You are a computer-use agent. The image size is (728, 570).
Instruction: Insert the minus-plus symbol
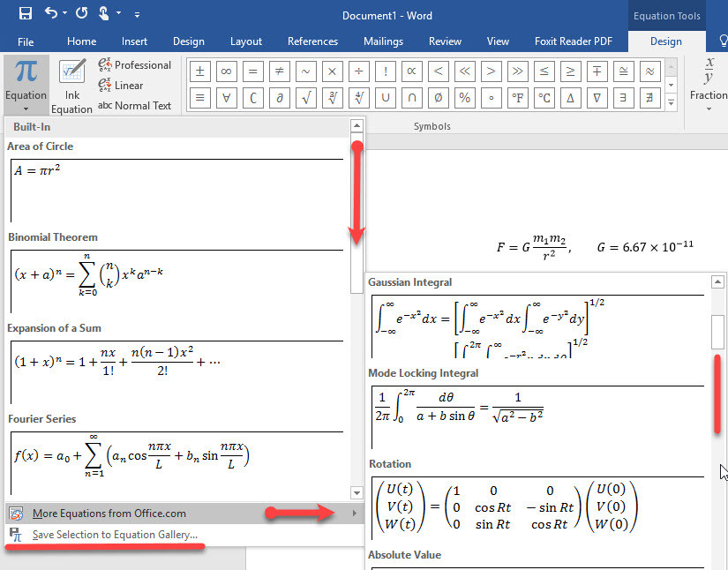pyautogui.click(x=597, y=71)
